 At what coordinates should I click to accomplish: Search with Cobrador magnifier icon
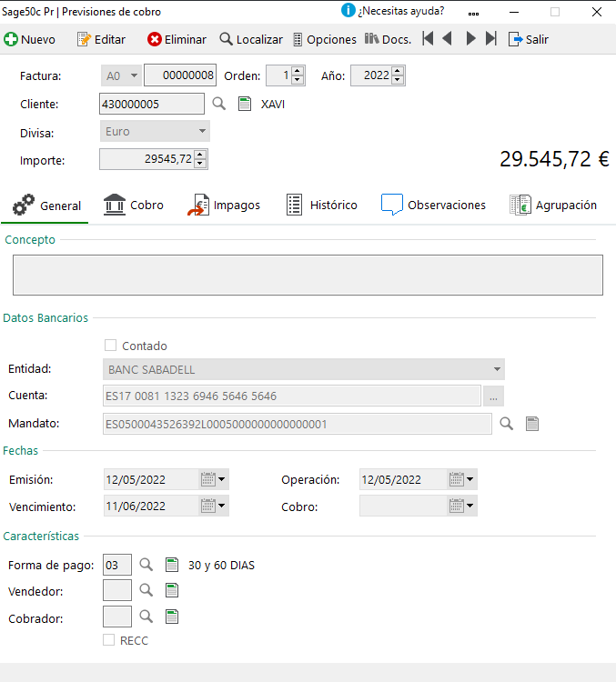tap(146, 617)
